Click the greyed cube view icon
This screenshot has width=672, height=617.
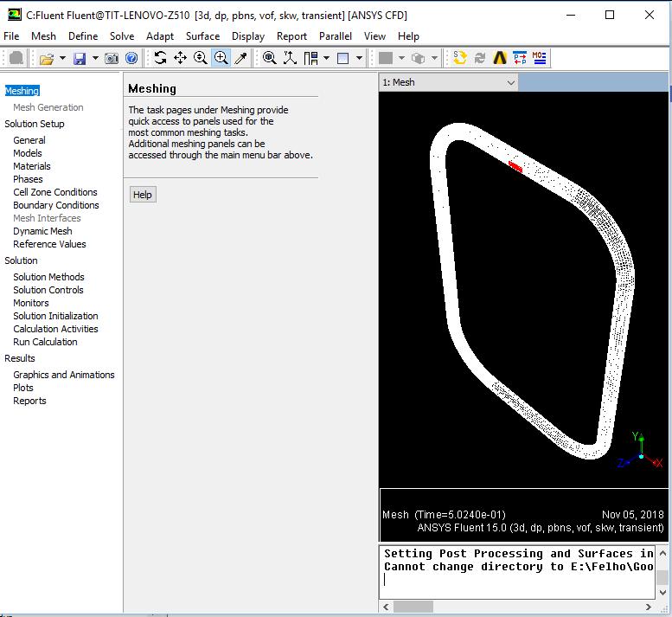tap(419, 58)
